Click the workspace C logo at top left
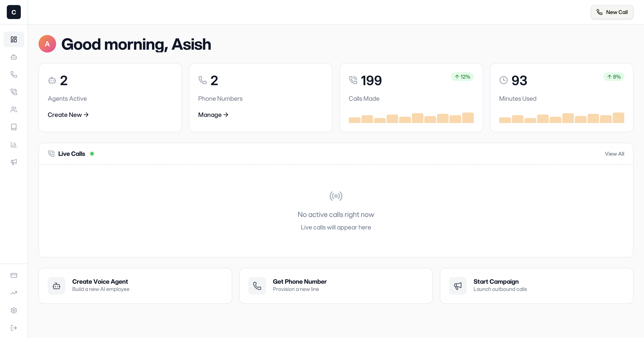 (14, 12)
